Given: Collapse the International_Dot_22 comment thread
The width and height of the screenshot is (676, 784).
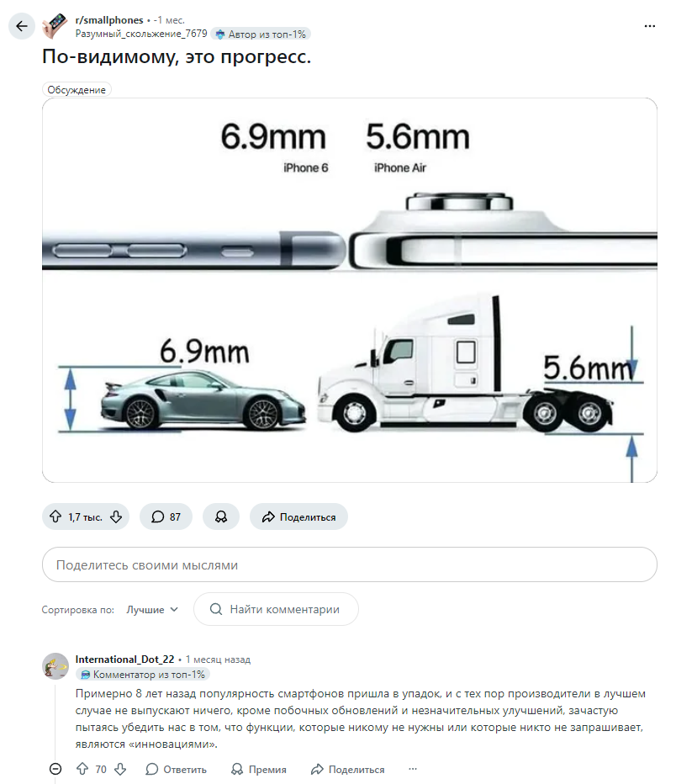Looking at the screenshot, I should (55, 769).
